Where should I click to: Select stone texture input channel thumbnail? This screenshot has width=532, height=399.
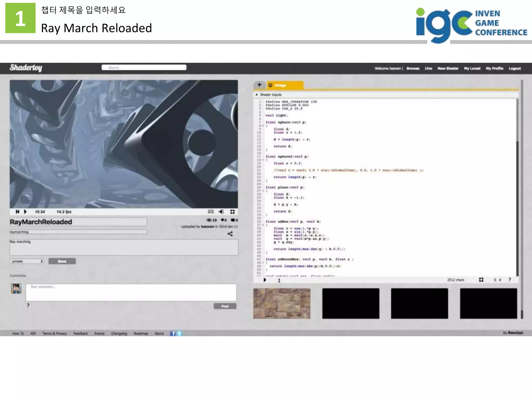point(282,303)
